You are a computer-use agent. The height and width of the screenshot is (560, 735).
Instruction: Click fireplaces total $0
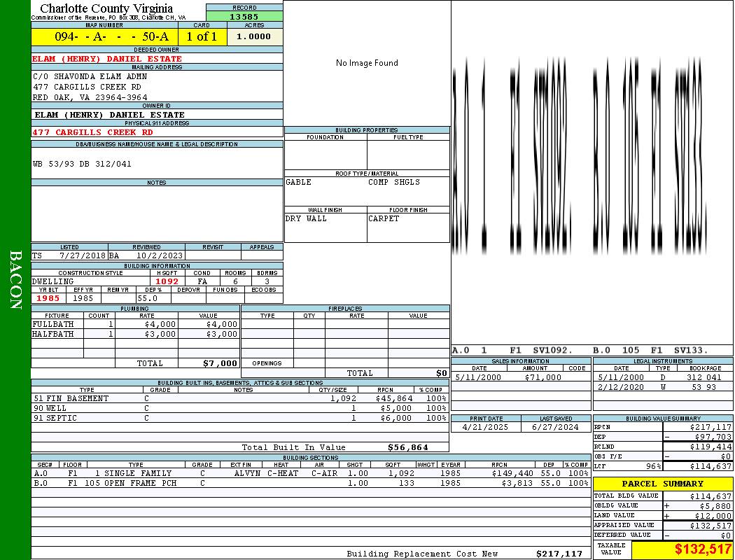point(442,374)
